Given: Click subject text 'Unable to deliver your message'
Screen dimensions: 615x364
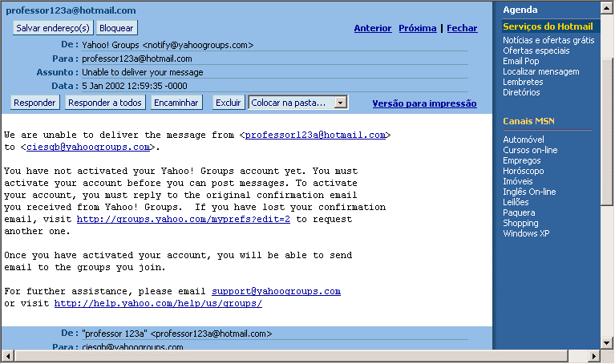Looking at the screenshot, I should click(x=143, y=72).
